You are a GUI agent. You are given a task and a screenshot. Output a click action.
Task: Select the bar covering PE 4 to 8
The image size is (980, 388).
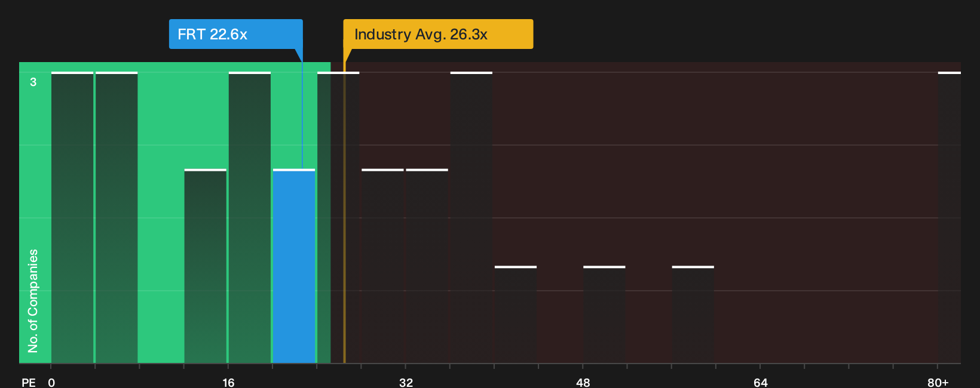pyautogui.click(x=117, y=217)
